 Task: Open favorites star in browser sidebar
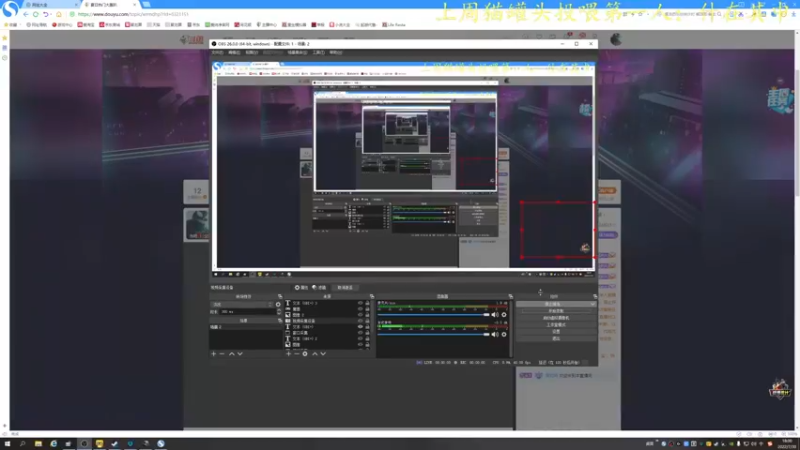click(5, 38)
